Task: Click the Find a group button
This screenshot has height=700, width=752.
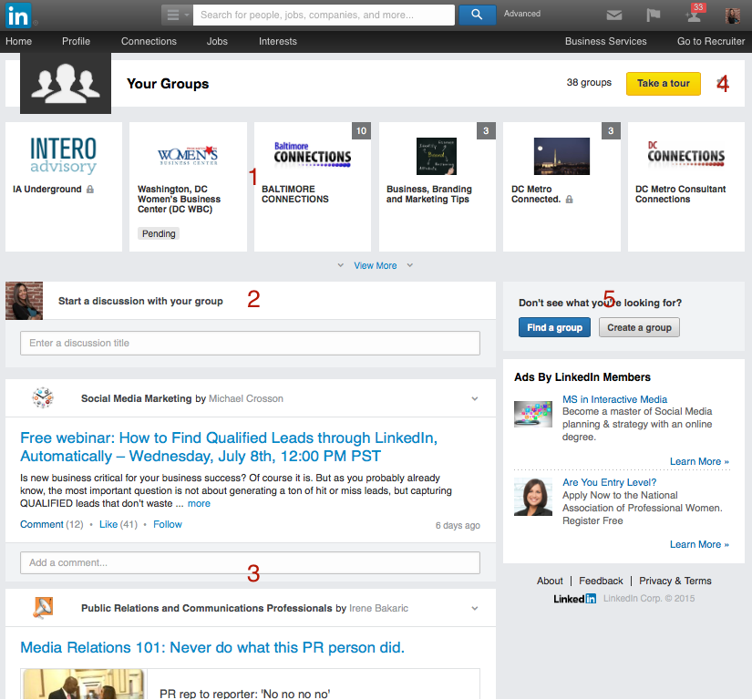Action: click(554, 327)
